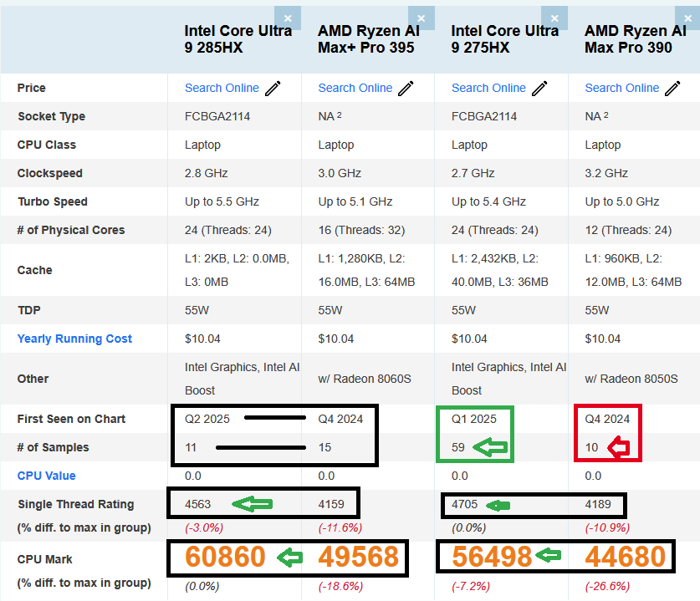Select the 2.8 GHz clockspeed value

[207, 173]
